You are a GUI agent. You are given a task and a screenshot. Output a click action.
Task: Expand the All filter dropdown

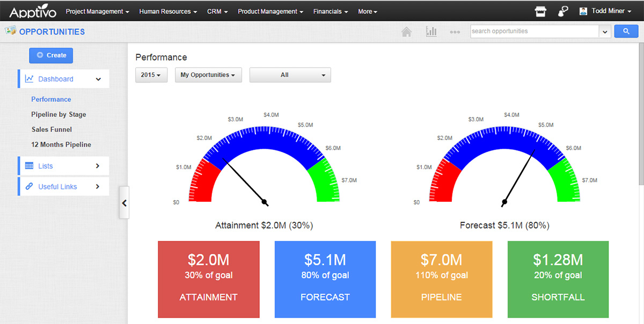click(x=290, y=75)
